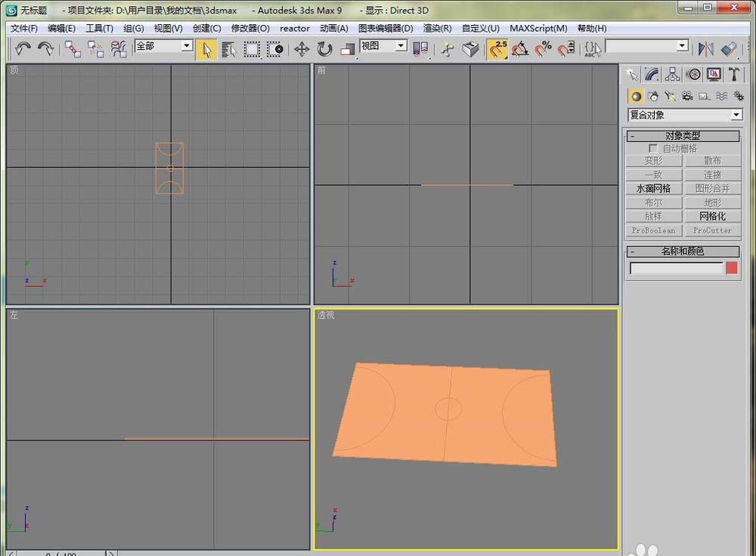The image size is (756, 556).
Task: Switch to the Utilities hammer tab
Action: point(734,74)
